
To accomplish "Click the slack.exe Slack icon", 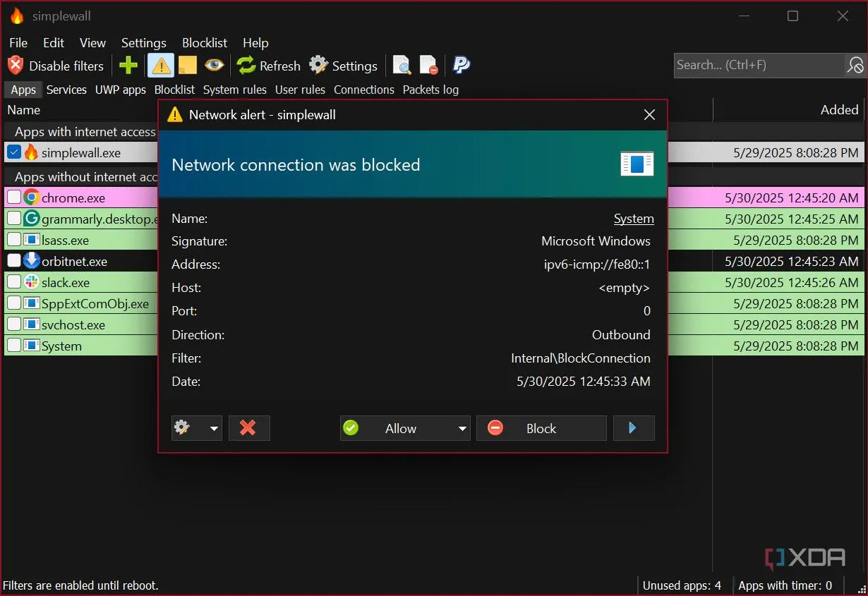I will tap(31, 282).
